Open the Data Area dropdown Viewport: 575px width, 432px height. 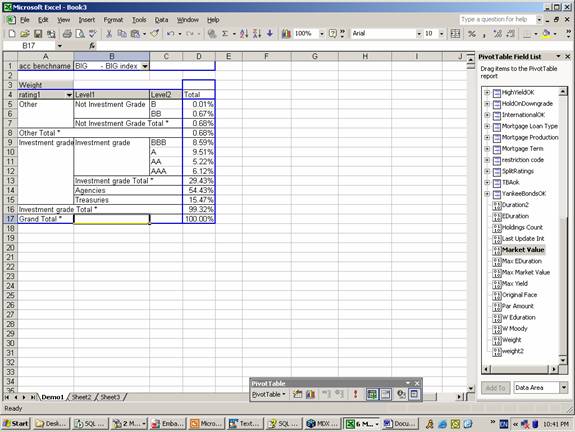coord(563,387)
